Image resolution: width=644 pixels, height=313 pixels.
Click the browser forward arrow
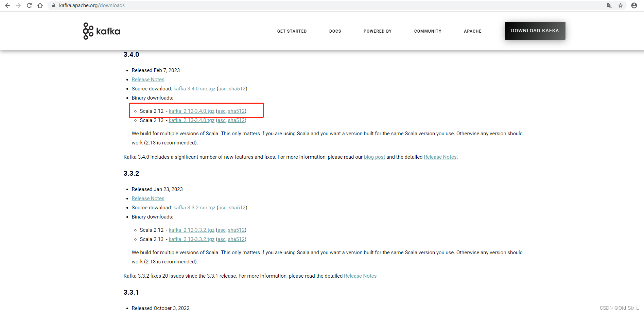[18, 5]
